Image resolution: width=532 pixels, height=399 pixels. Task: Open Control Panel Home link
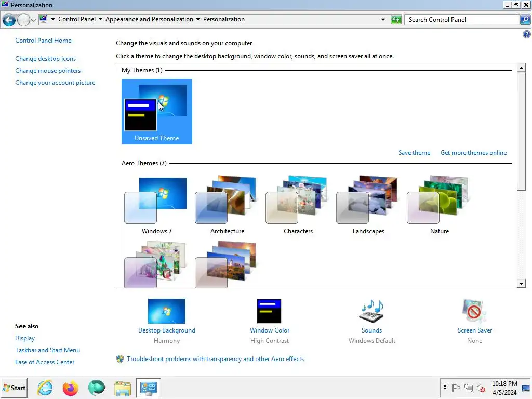point(43,41)
